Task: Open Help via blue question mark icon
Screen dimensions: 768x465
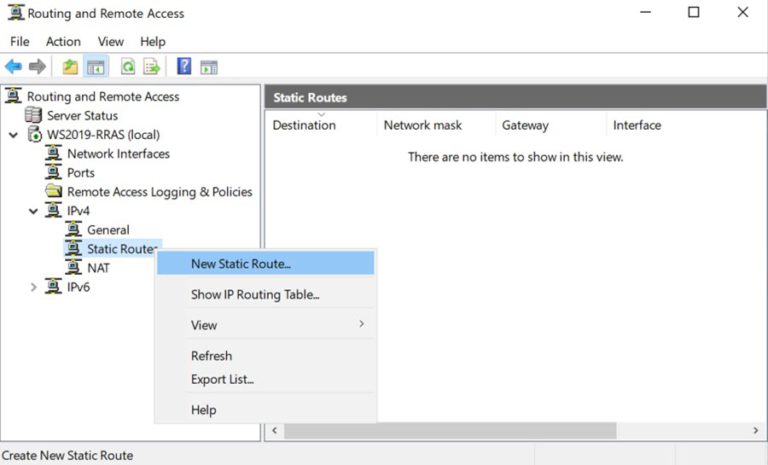Action: click(184, 66)
